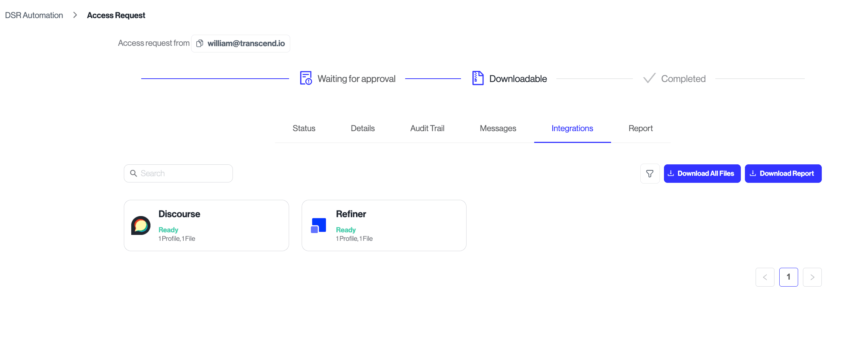Switch to the Report tab

pos(640,128)
